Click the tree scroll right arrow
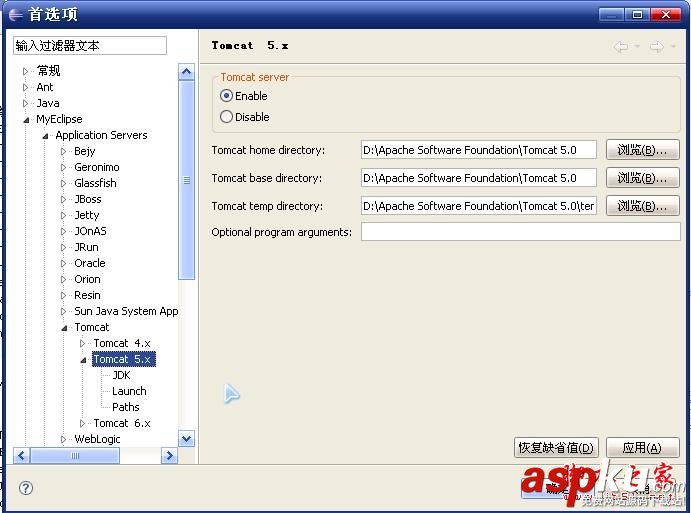 coord(169,455)
